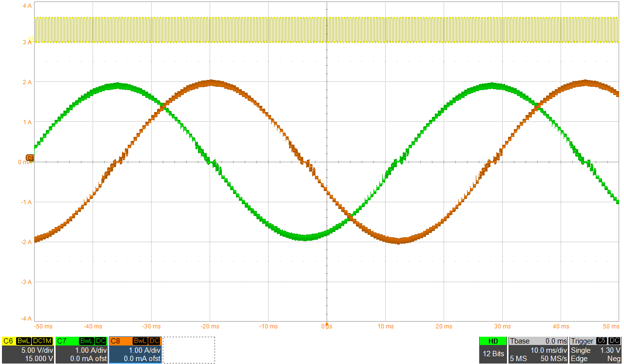The width and height of the screenshot is (624, 364).
Task: Open the Tbase timebase settings
Action: [538, 350]
